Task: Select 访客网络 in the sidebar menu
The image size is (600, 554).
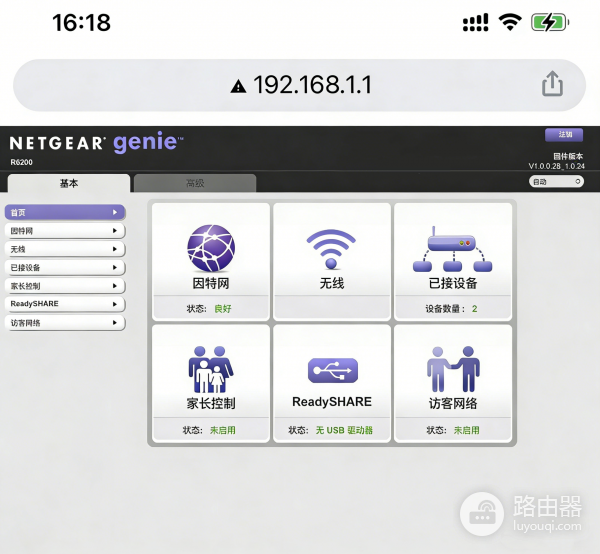Action: pyautogui.click(x=65, y=323)
